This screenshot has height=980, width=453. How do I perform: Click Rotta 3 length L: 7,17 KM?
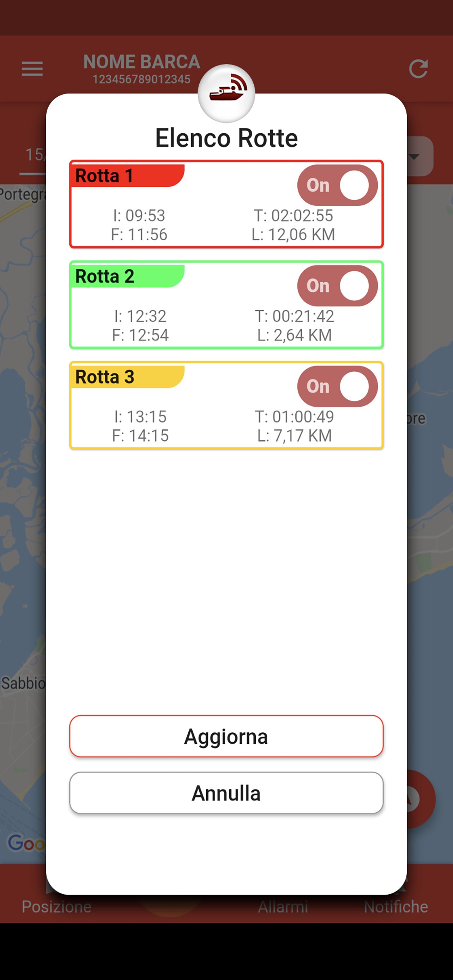point(294,435)
